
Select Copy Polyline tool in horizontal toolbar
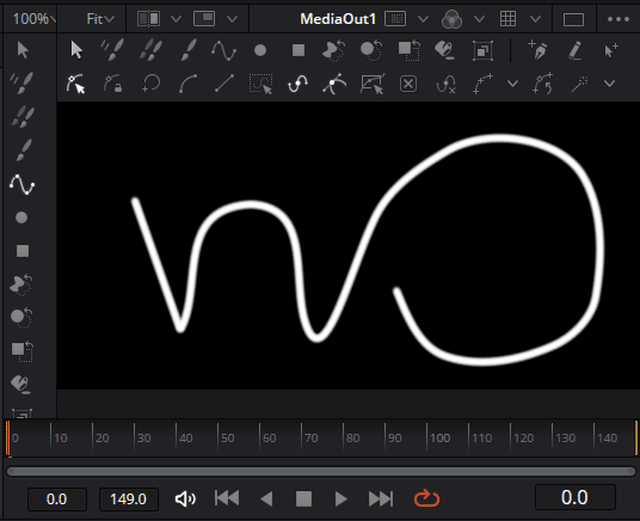[334, 51]
